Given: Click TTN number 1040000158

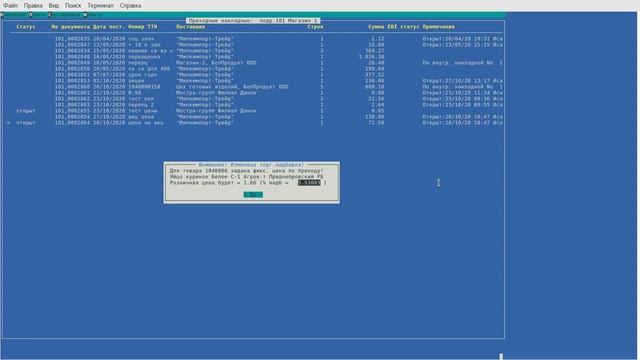Looking at the screenshot, I should 144,87.
